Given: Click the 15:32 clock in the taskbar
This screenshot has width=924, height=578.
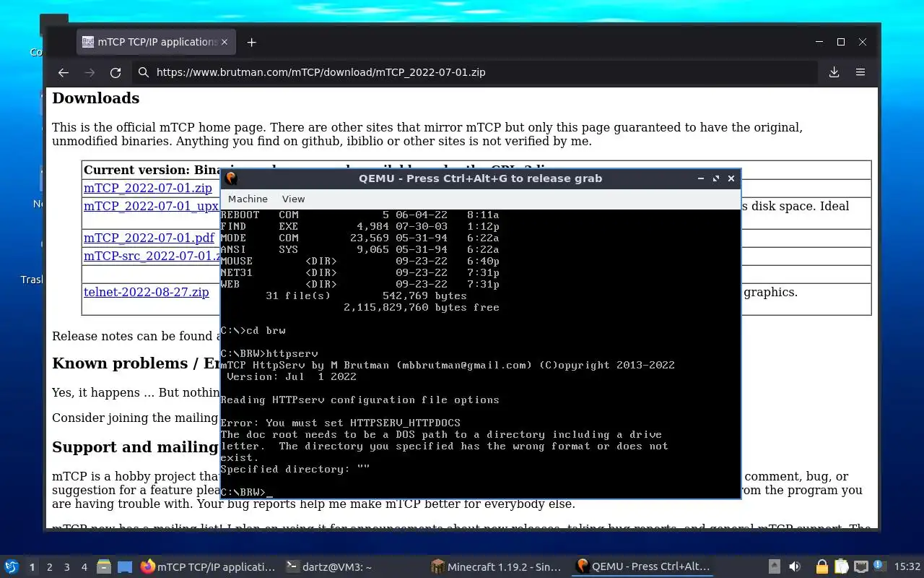Looking at the screenshot, I should (x=907, y=567).
